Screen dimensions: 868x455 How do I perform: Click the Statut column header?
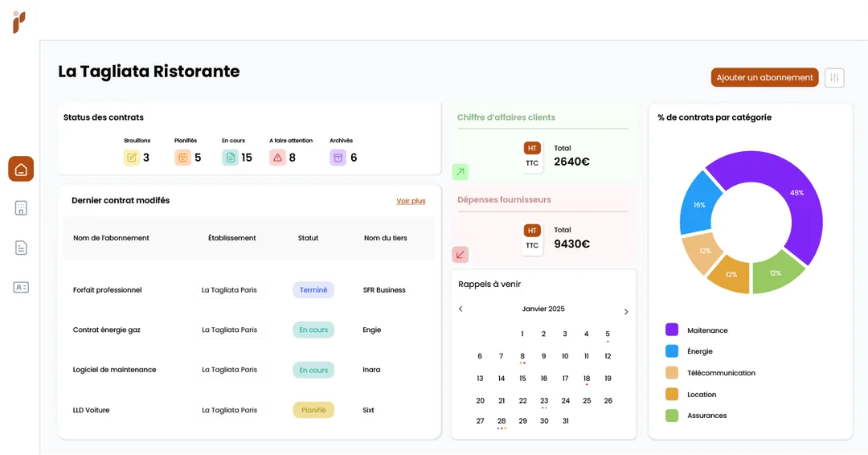[308, 238]
